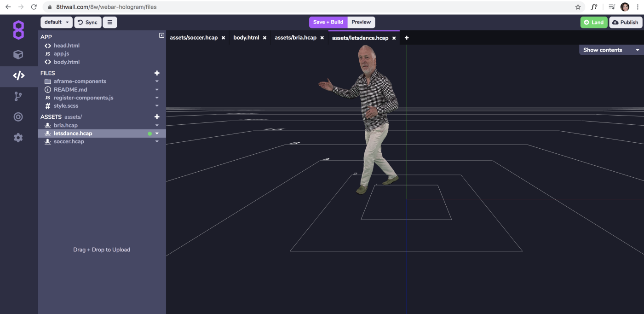Viewport: 644px width, 314px height.
Task: Open options arrow for letsdance.hcap
Action: coord(157,134)
